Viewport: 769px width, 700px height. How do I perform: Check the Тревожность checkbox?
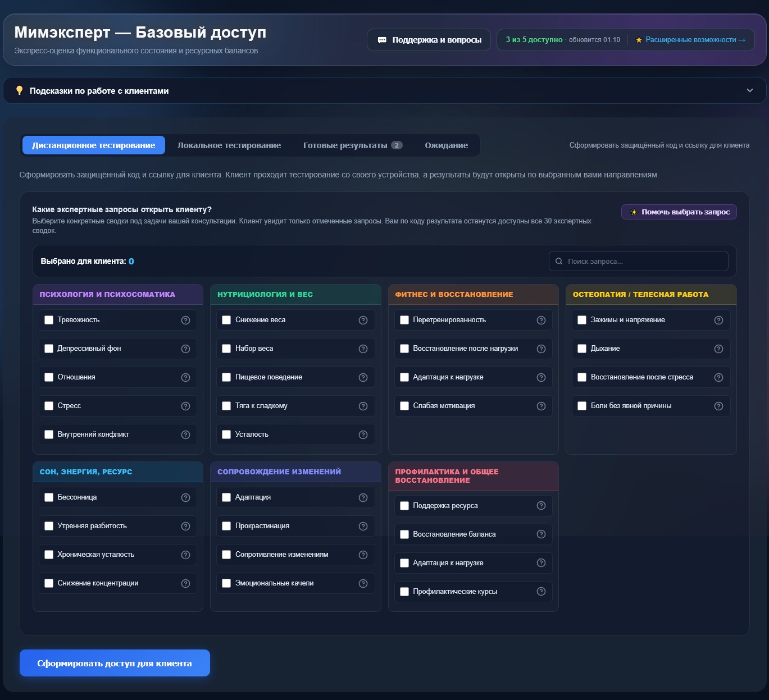(49, 320)
